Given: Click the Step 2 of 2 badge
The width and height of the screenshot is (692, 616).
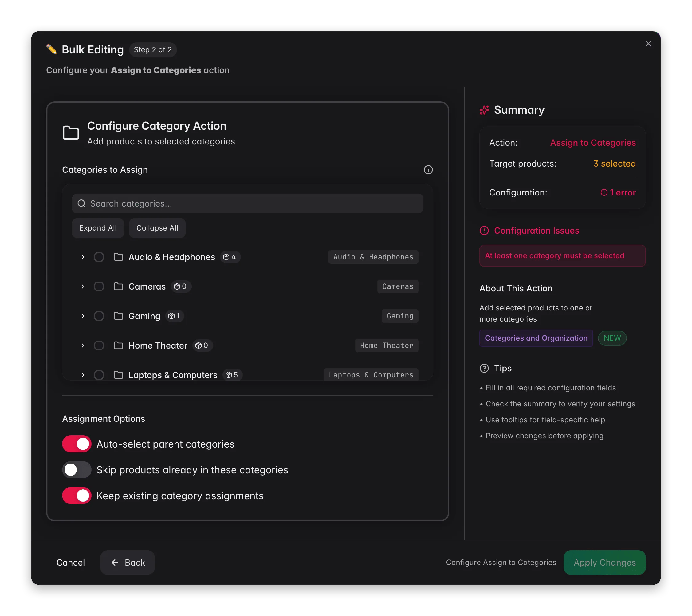Looking at the screenshot, I should pos(153,49).
